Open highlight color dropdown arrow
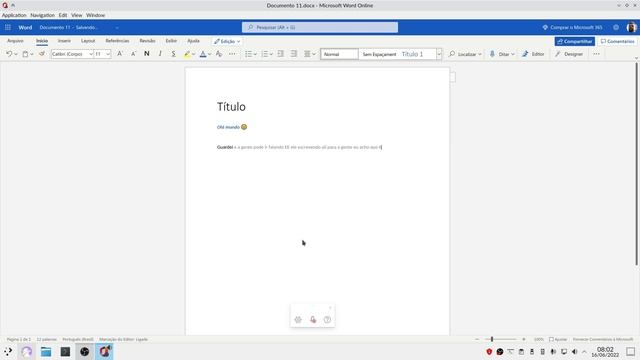Image resolution: width=640 pixels, height=360 pixels. coord(193,54)
